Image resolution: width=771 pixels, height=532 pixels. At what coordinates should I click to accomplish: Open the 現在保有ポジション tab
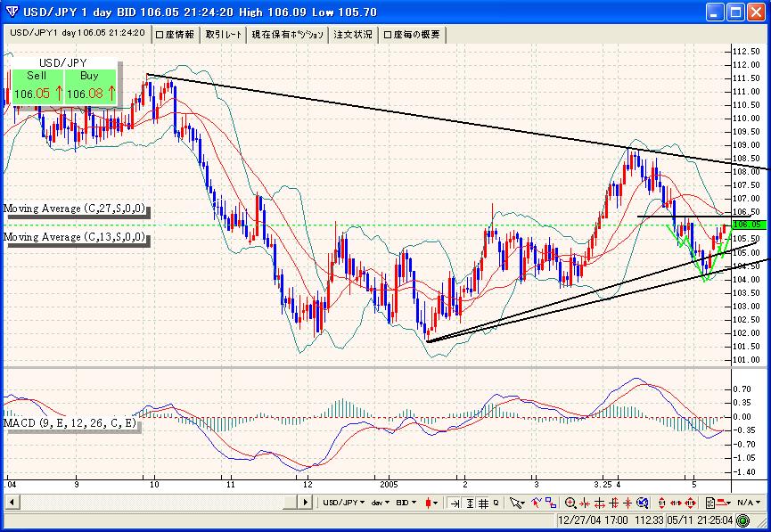(288, 35)
